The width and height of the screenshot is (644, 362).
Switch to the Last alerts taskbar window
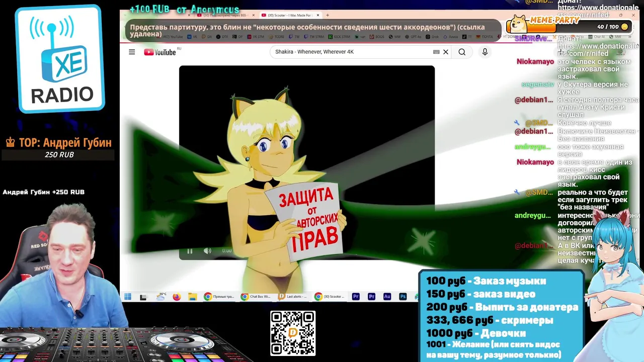[x=293, y=297]
